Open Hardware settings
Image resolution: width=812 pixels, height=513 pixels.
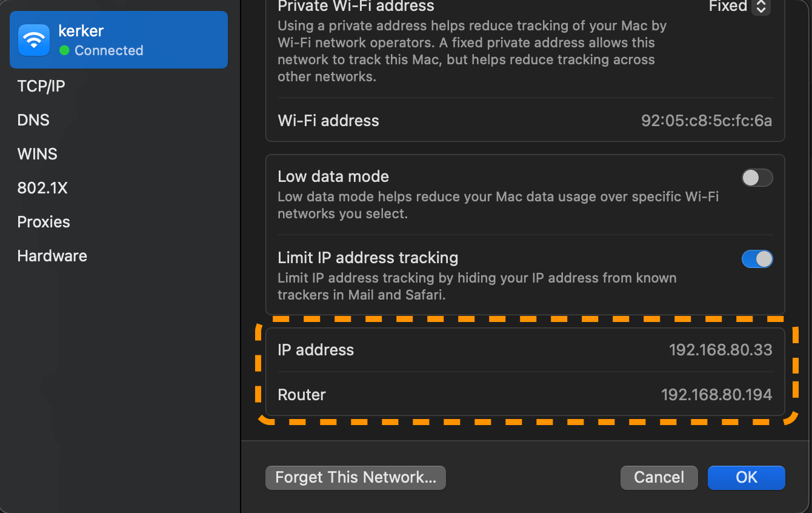click(x=52, y=255)
